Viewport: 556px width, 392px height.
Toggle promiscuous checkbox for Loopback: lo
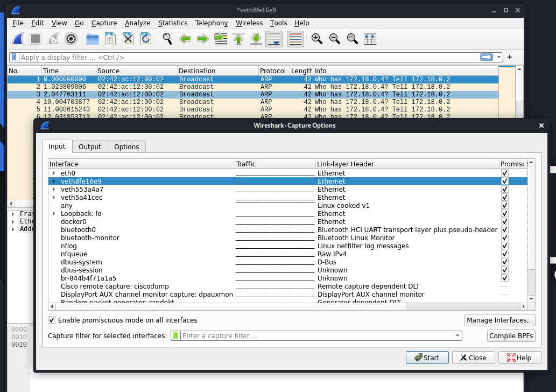click(x=504, y=214)
